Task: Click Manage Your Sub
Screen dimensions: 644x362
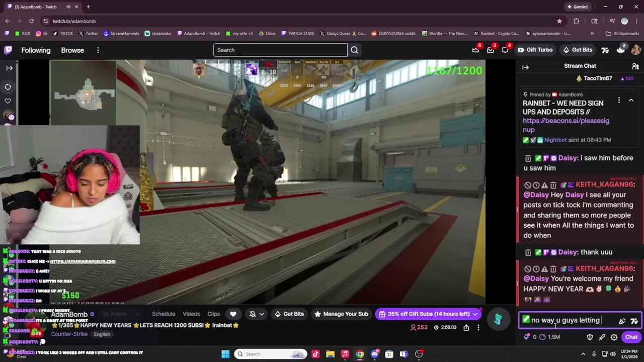Action: [341, 314]
